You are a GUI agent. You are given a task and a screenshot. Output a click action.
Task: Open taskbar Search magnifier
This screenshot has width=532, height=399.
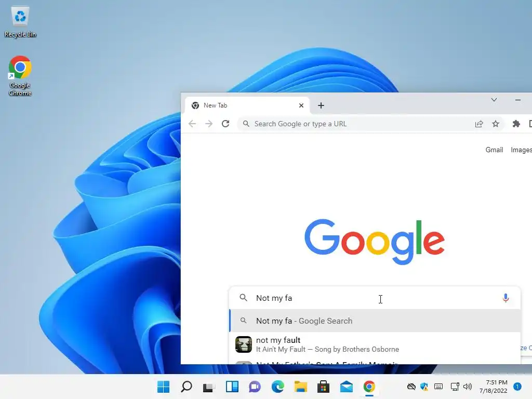187,387
